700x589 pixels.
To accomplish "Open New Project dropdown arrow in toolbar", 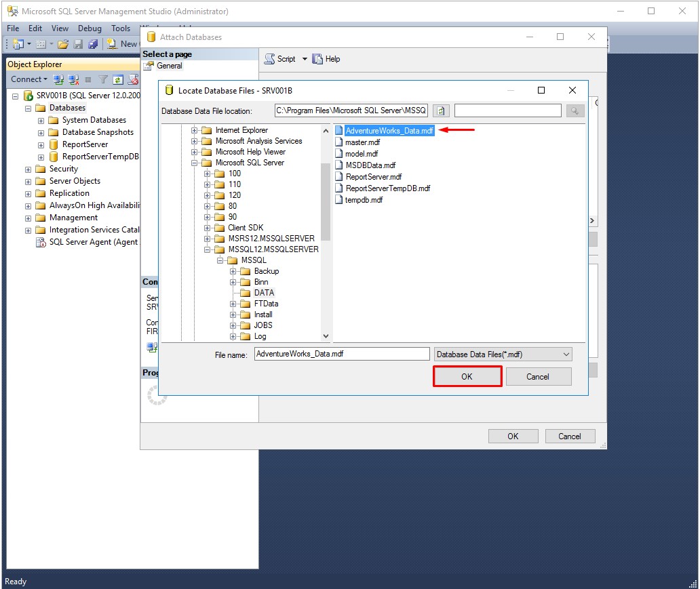I will (x=29, y=44).
